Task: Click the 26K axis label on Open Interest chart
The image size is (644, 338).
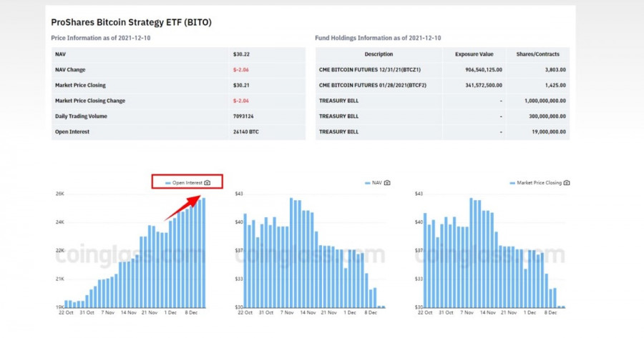Action: click(x=60, y=194)
